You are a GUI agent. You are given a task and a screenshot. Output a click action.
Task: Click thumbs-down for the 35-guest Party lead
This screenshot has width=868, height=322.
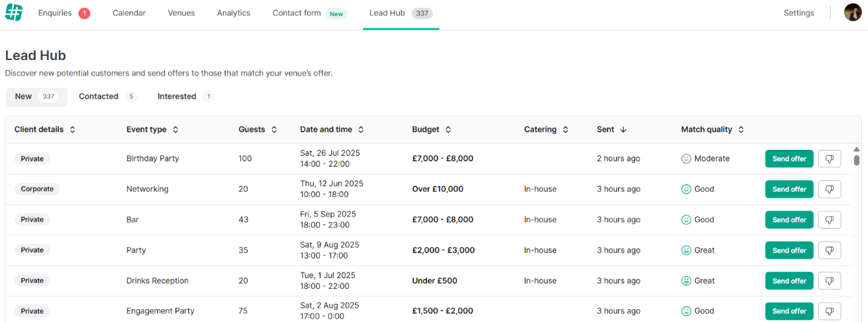(830, 250)
